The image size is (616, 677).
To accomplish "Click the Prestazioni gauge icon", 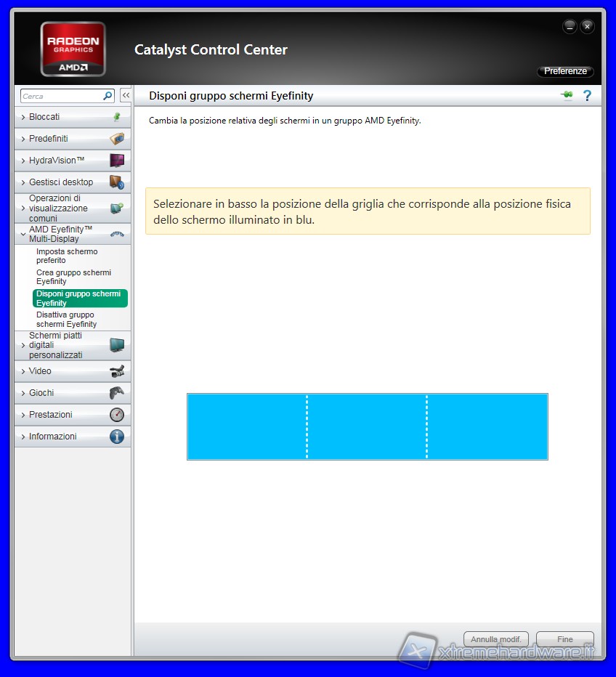I will [x=116, y=415].
